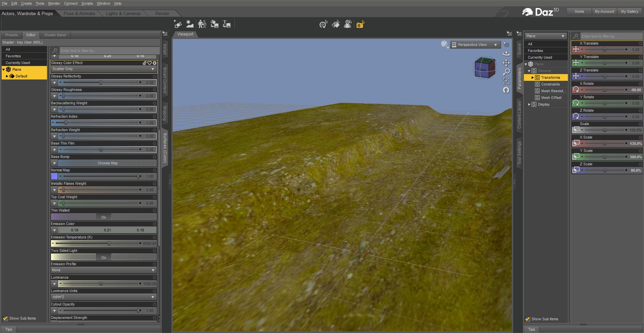Click the Normal Map blue color swatch
This screenshot has height=333, width=644.
[x=54, y=176]
